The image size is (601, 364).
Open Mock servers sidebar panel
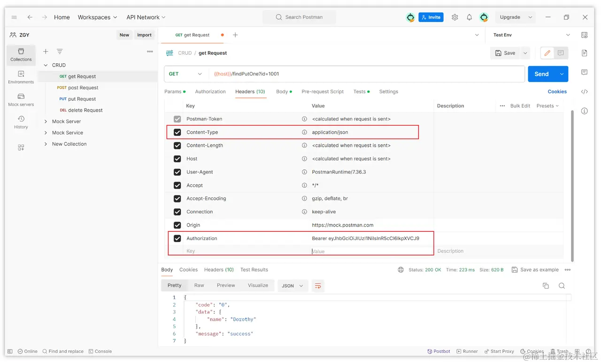(21, 100)
